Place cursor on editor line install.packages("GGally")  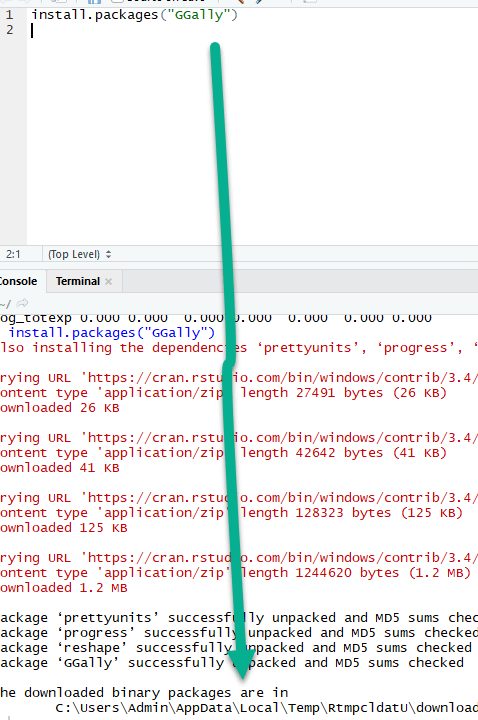coord(134,15)
